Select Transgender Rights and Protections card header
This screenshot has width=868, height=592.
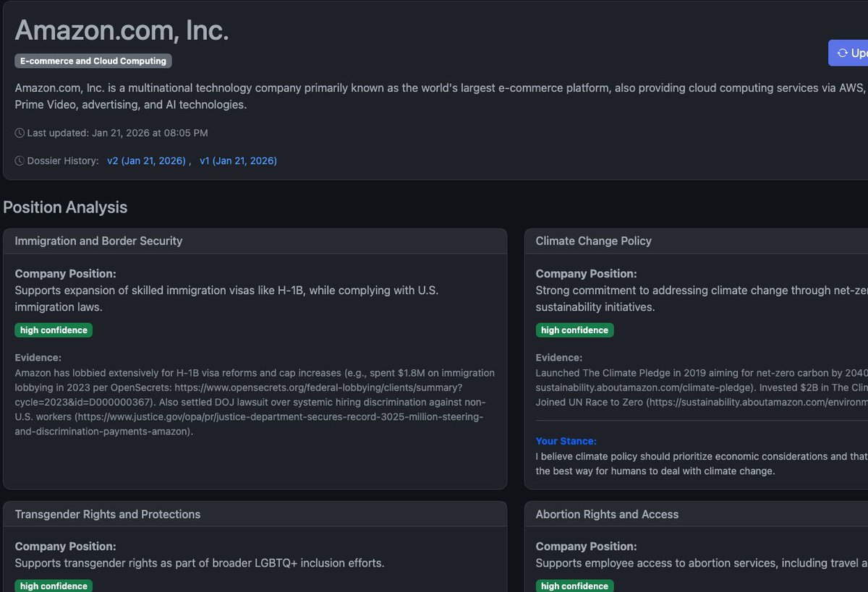(255, 514)
